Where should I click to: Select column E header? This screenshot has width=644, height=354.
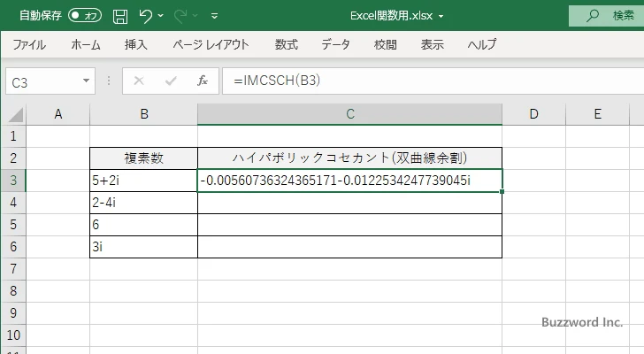pyautogui.click(x=597, y=114)
